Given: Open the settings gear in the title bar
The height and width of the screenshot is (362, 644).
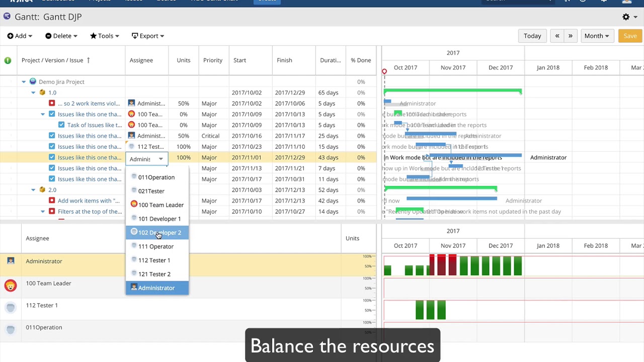Looking at the screenshot, I should (626, 17).
